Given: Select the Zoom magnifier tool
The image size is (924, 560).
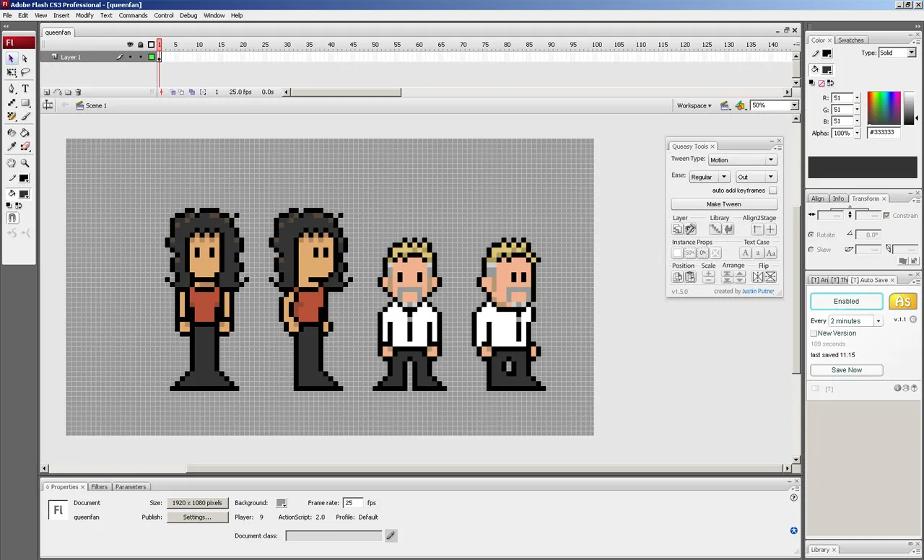Looking at the screenshot, I should coord(25,164).
